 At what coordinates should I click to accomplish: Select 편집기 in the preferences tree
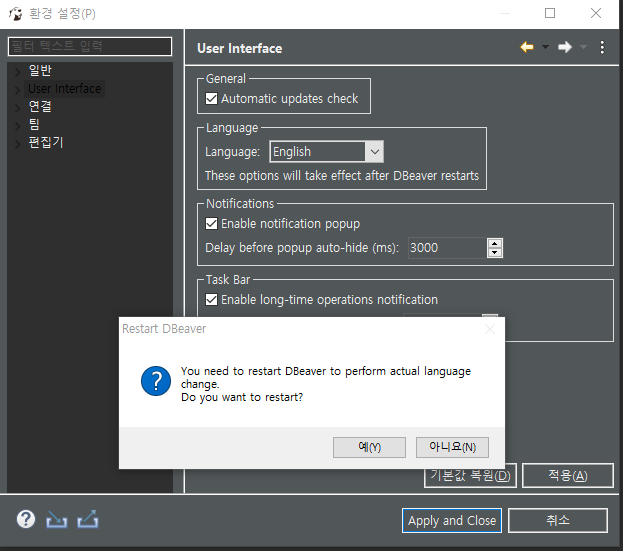pyautogui.click(x=46, y=142)
